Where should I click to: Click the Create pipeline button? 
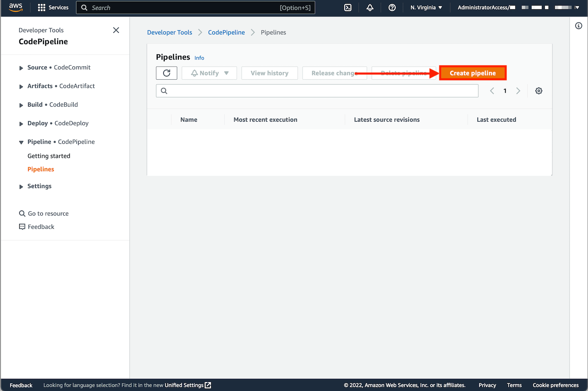pyautogui.click(x=472, y=73)
